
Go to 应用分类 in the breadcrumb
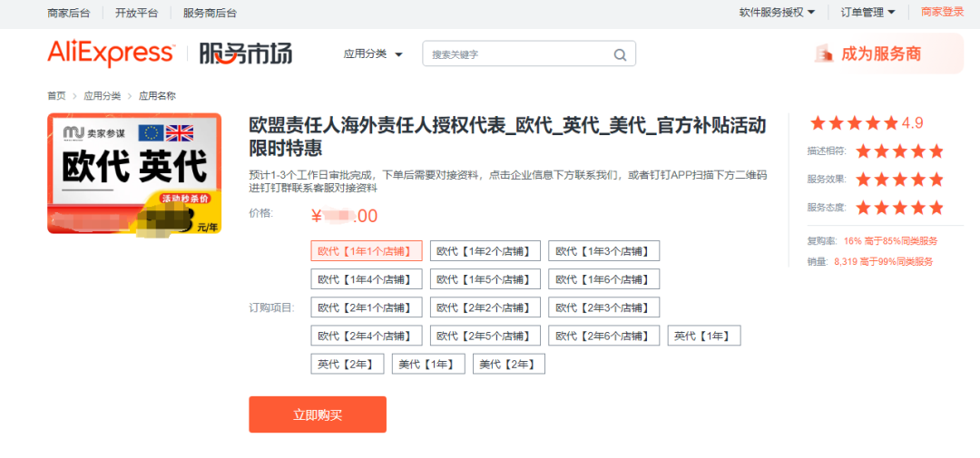102,95
